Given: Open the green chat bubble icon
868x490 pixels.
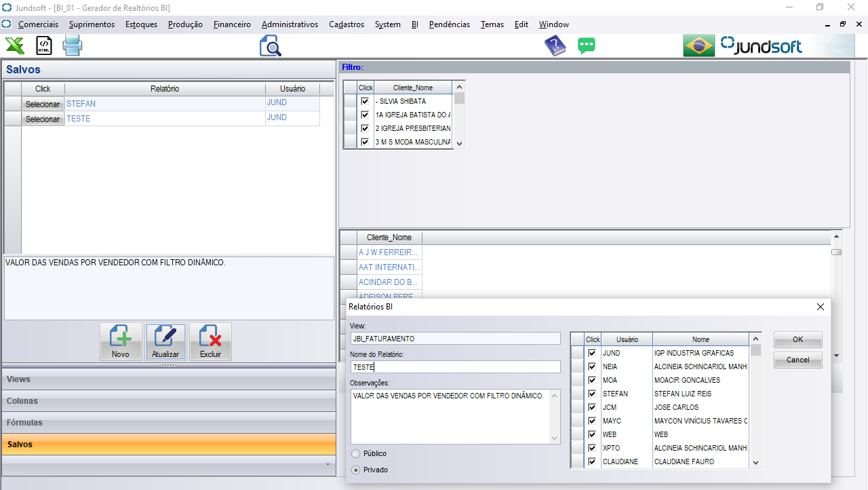Looking at the screenshot, I should pyautogui.click(x=587, y=46).
